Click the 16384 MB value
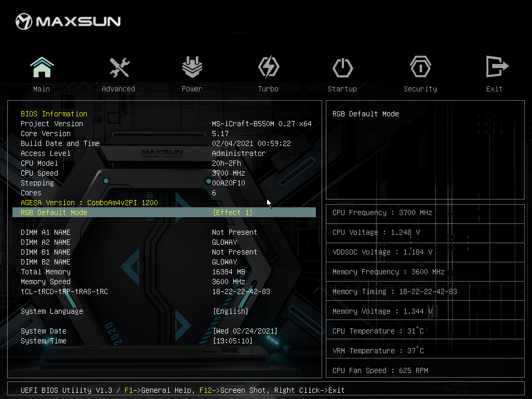532x399 pixels. [229, 271]
